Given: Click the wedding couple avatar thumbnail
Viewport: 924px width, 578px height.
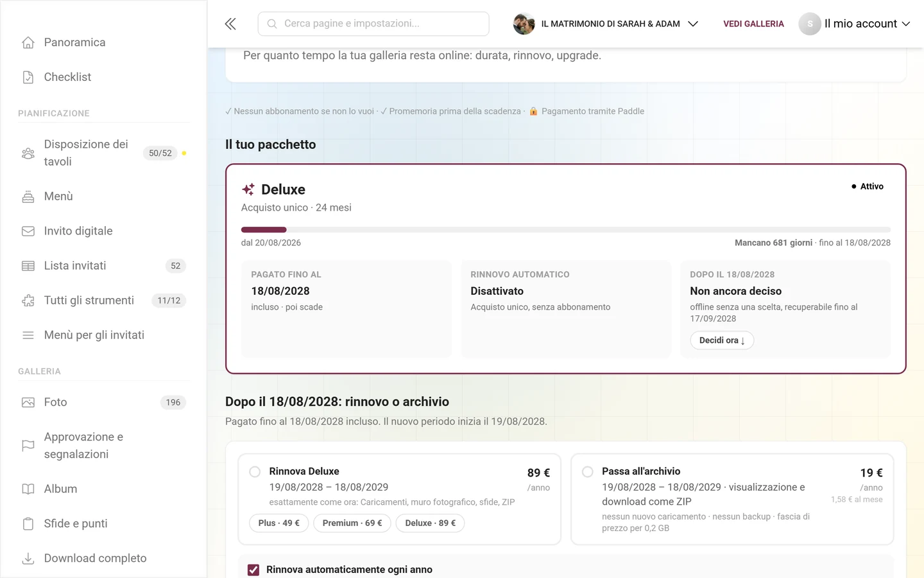Looking at the screenshot, I should (x=524, y=24).
